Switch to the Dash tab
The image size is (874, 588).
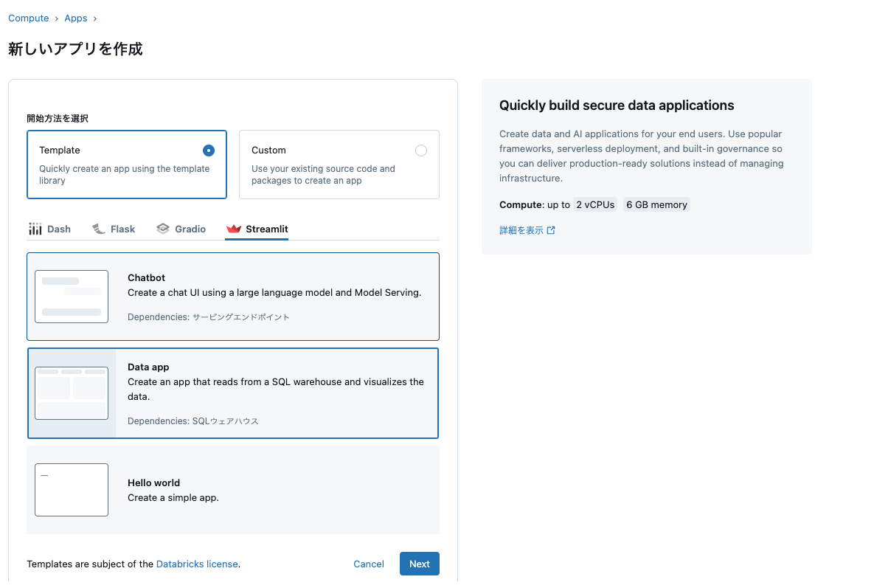coord(49,229)
